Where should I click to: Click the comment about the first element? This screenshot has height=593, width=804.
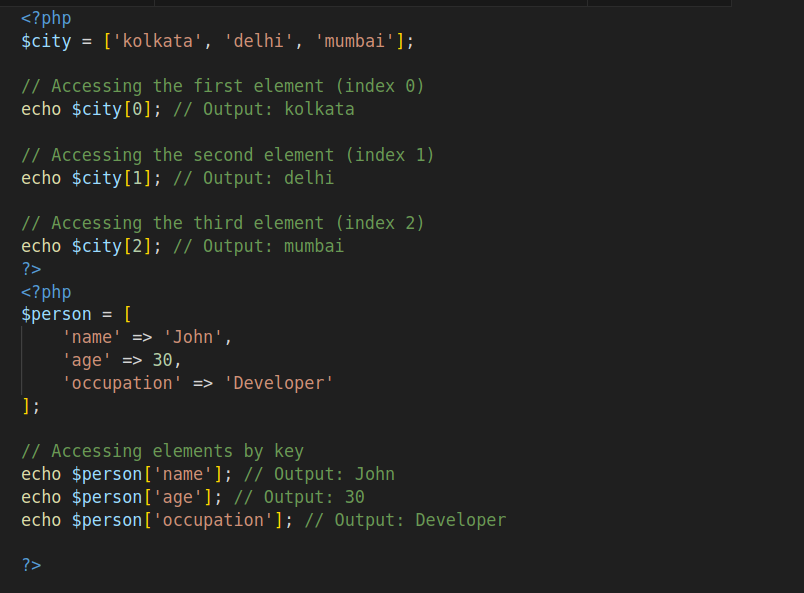(223, 86)
